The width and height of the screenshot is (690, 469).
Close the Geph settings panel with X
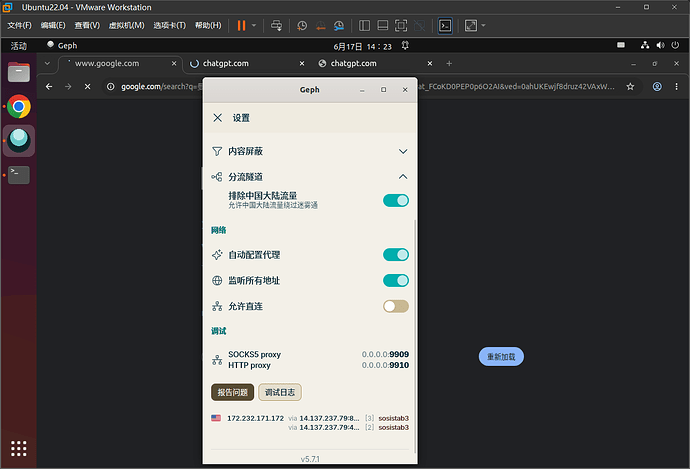click(217, 117)
